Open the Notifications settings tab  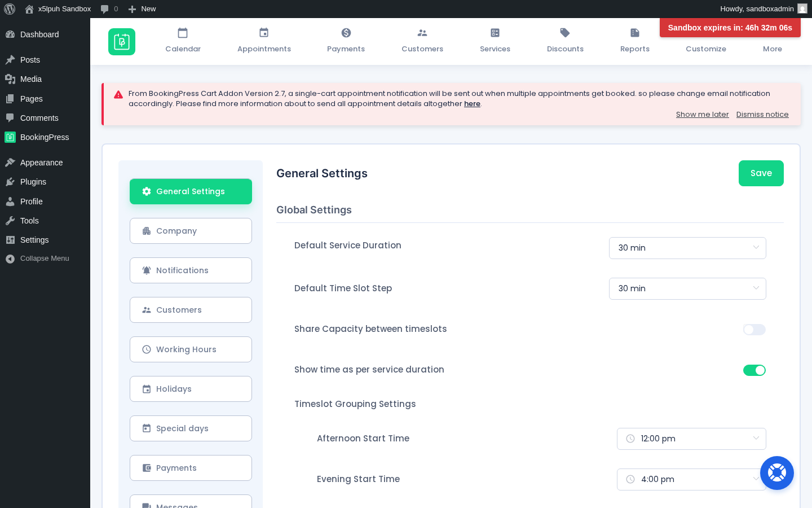click(x=191, y=270)
